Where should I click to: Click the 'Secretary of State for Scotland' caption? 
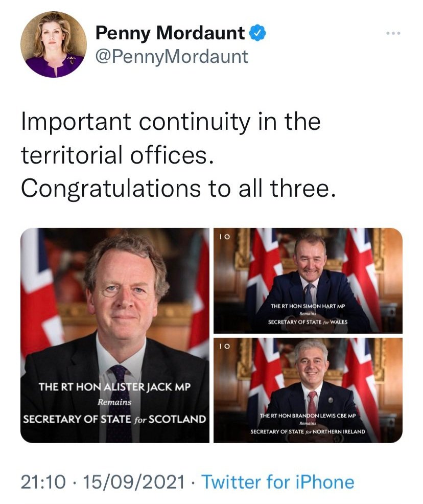coord(114,420)
